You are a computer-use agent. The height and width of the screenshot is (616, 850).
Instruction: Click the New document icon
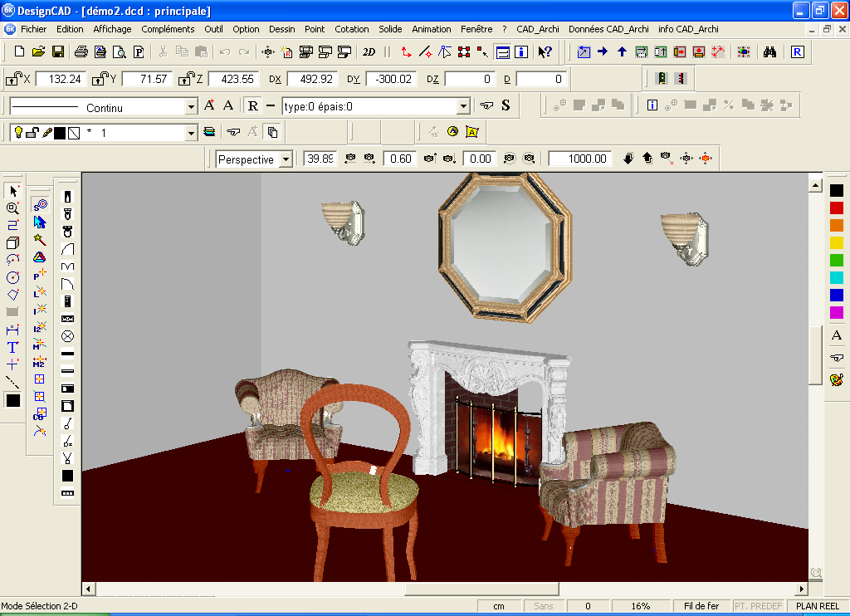click(x=20, y=51)
